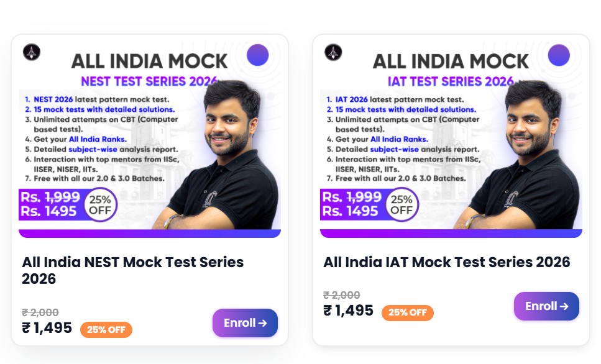Viewport: 601px width, 364px height.
Task: Click the orange 25% OFF tag under NEST card
Action: point(106,330)
